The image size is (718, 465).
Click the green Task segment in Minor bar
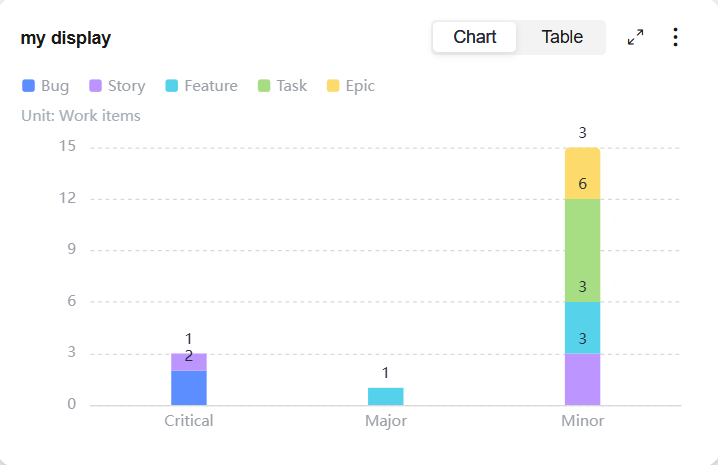click(583, 250)
